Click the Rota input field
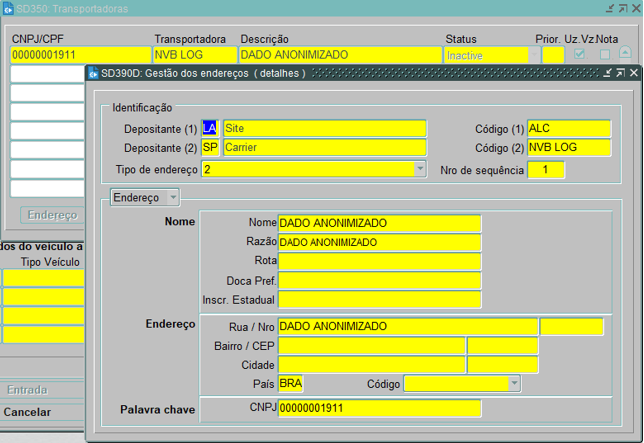 coord(379,261)
